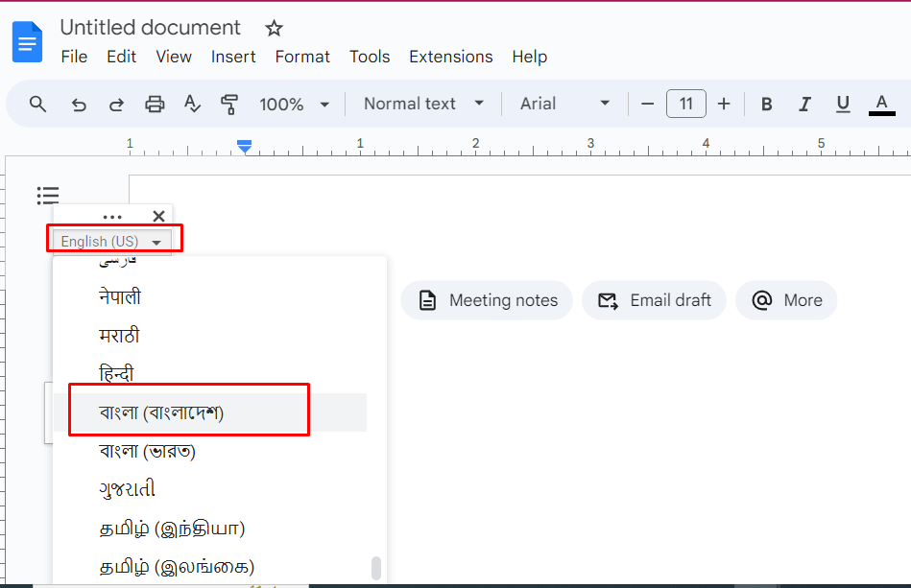The image size is (911, 588).
Task: Open the Normal text style dropdown
Action: [423, 104]
